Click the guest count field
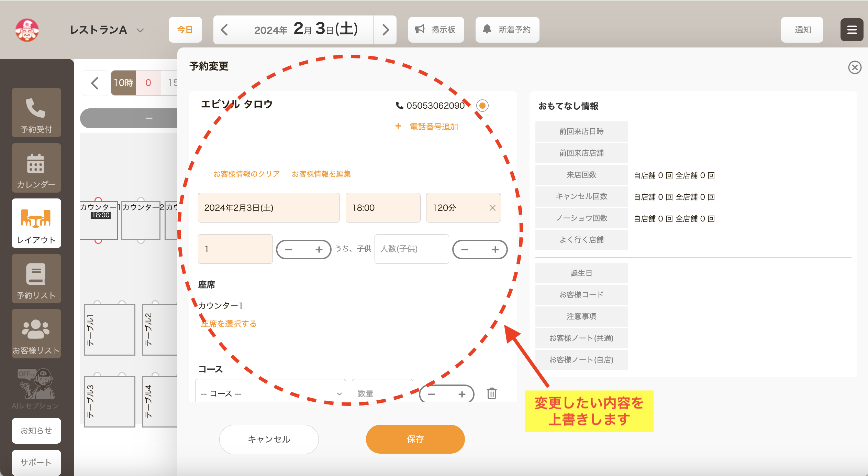Viewport: 868px width, 476px height. (x=235, y=249)
